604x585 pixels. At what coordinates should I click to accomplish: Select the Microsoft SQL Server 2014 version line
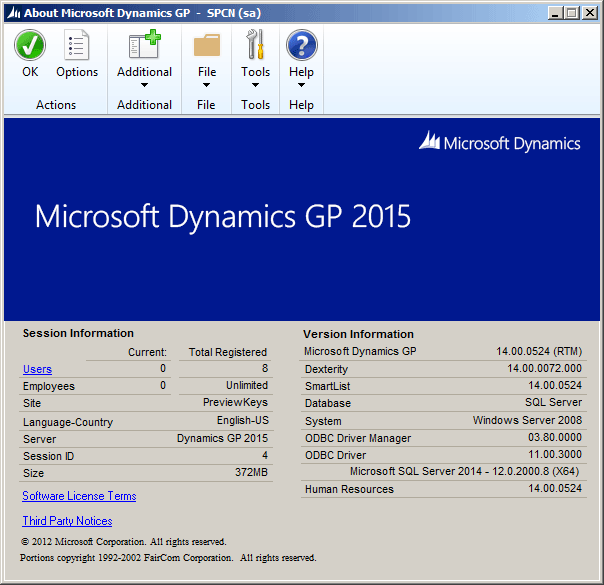point(464,472)
